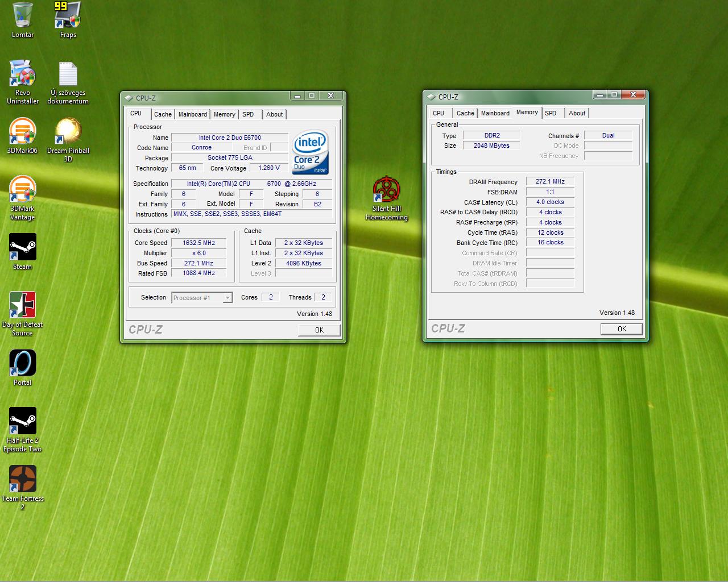
Task: Select the Új szöveges dokumentum file
Action: click(68, 82)
